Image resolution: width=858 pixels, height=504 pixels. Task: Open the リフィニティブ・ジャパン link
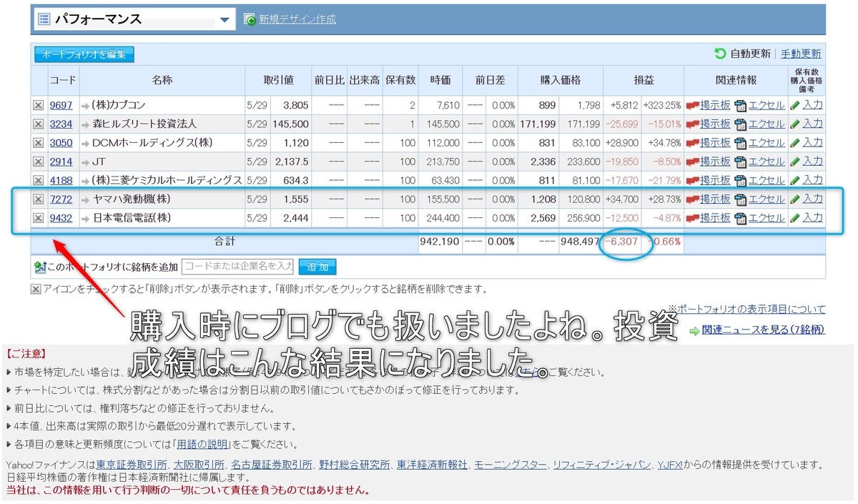click(602, 465)
